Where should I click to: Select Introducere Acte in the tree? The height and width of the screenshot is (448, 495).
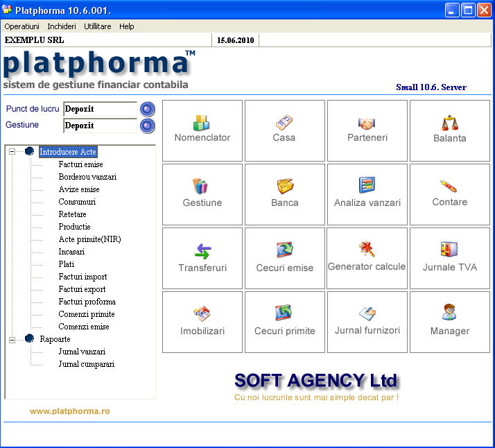coord(68,152)
